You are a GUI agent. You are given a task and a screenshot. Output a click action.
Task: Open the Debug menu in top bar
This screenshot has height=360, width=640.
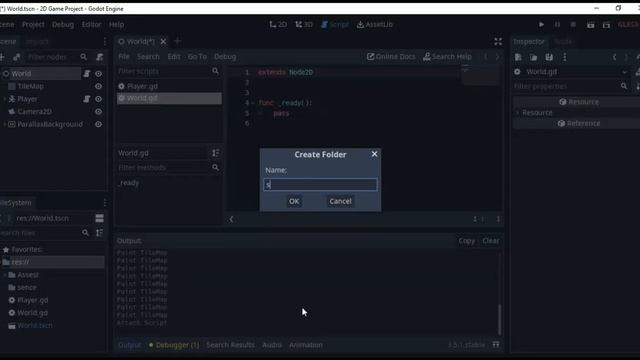pos(63,24)
